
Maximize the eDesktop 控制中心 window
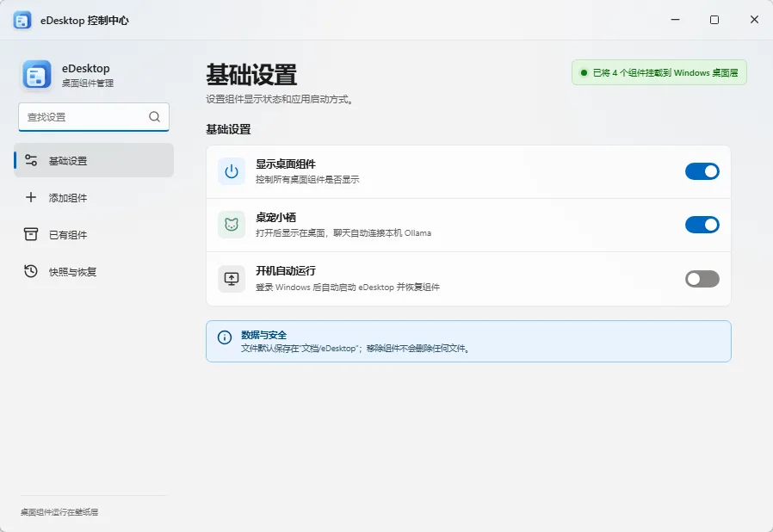click(x=714, y=20)
